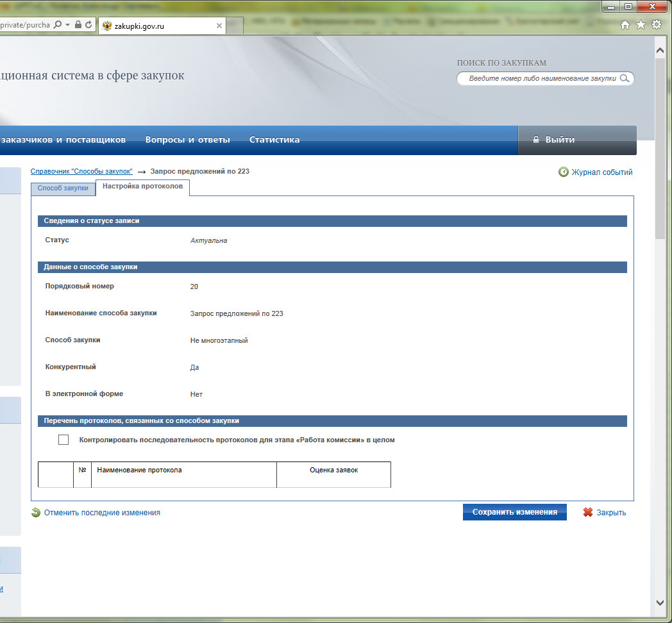Open browser Tools gear icon
672x623 pixels.
656,25
